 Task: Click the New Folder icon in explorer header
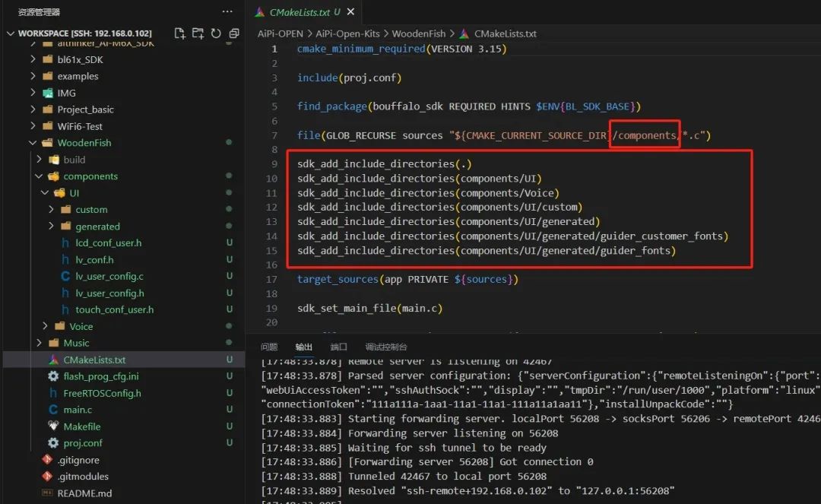click(198, 33)
